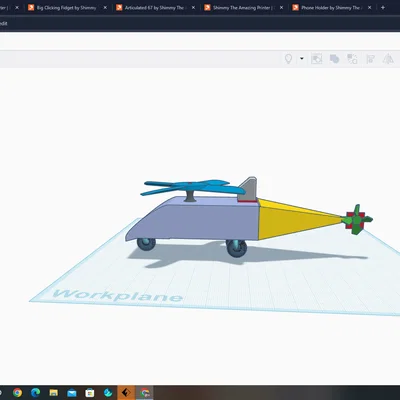Select the rear wheel of the helicopter
Screen dimensions: 400x400
click(237, 248)
